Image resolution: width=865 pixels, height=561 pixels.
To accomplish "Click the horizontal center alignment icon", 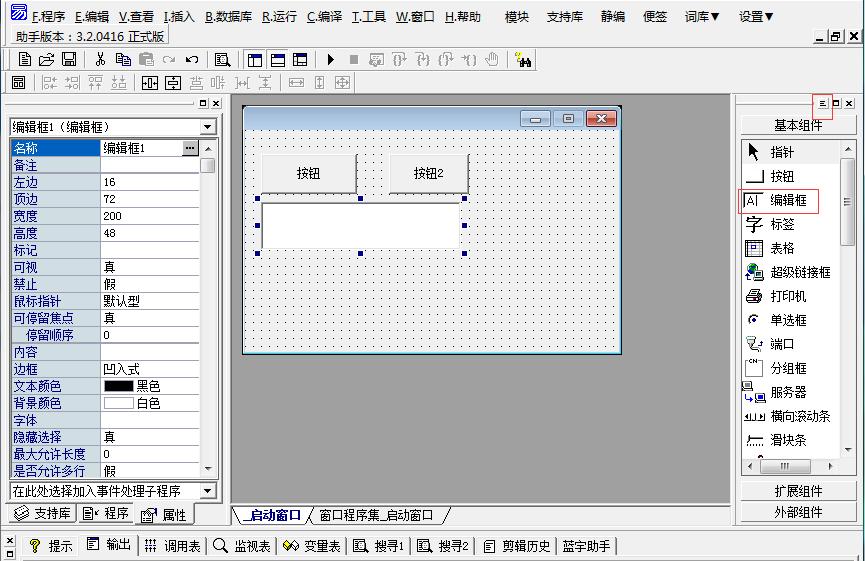I will 149,83.
